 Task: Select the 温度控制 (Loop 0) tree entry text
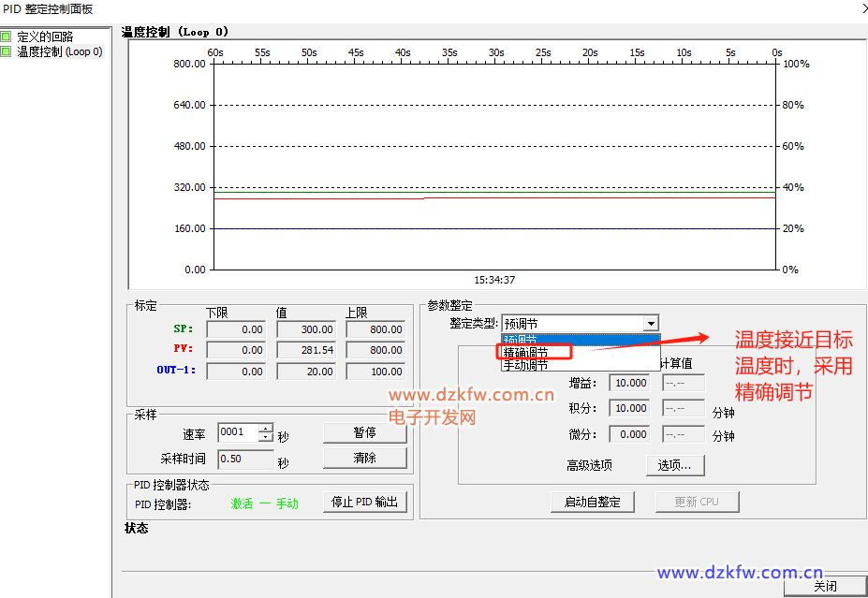[59, 51]
